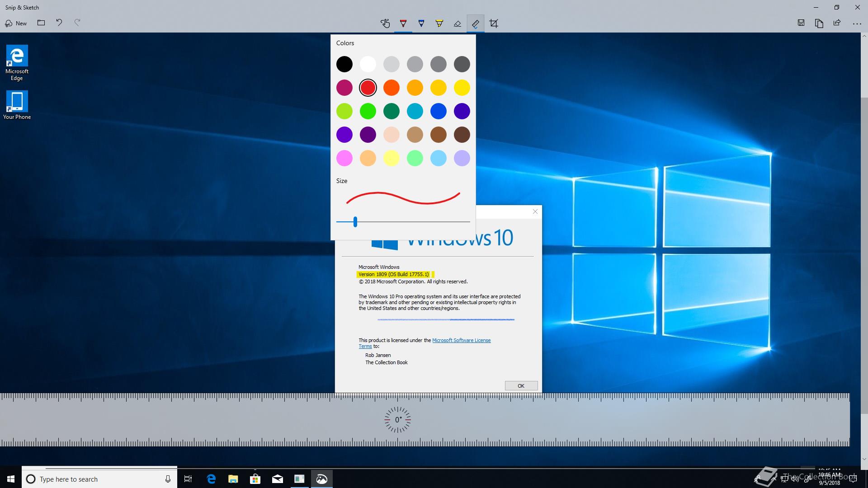Open File Explorer from the taskbar
Screen dimensions: 868x488
233,479
